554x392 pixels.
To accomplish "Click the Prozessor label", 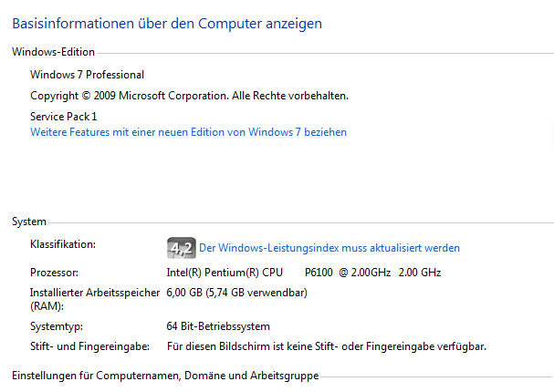I will [x=54, y=273].
